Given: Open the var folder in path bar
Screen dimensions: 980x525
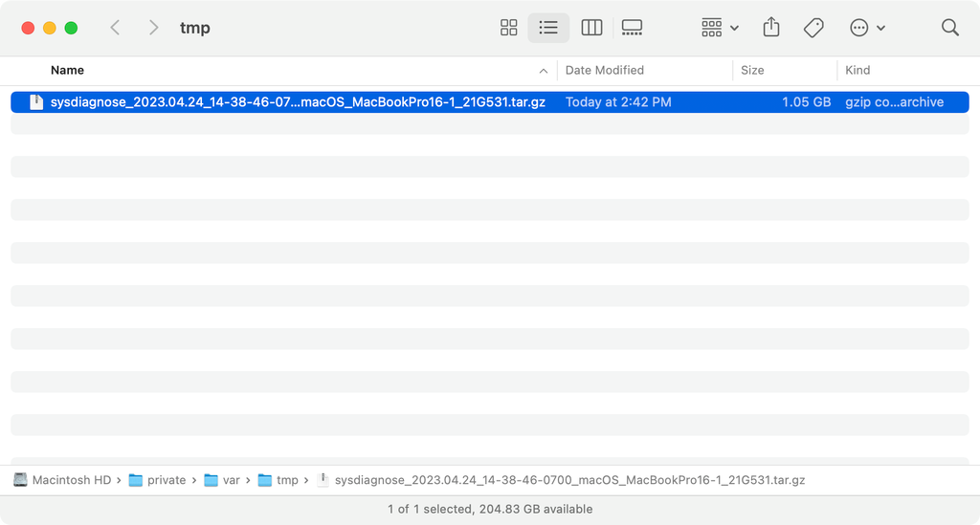Looking at the screenshot, I should pos(232,480).
